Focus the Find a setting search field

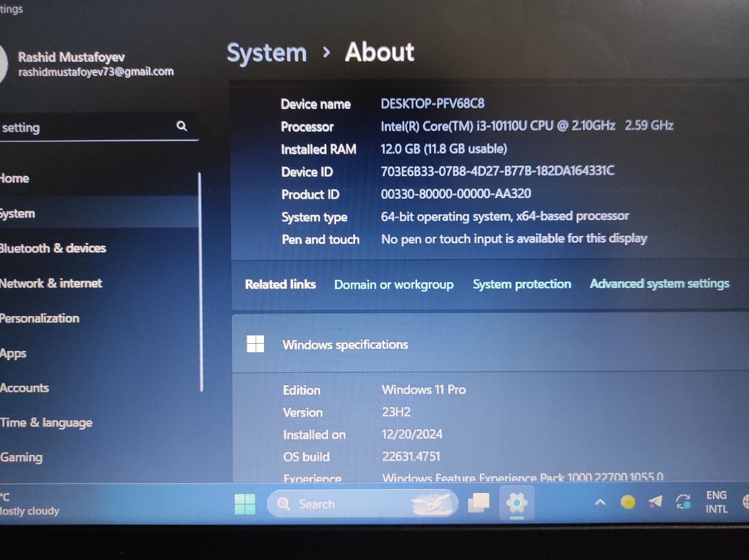98,127
